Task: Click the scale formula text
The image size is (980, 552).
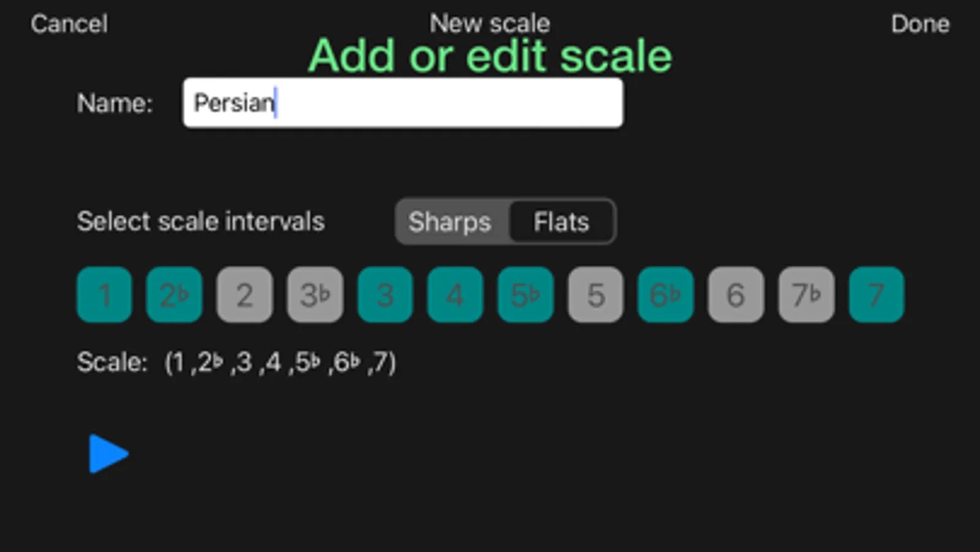Action: (x=280, y=362)
